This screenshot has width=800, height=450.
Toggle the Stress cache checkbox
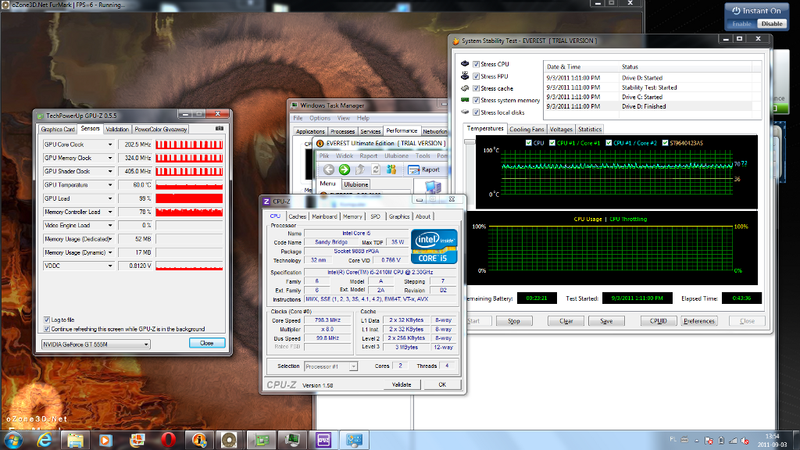point(476,89)
